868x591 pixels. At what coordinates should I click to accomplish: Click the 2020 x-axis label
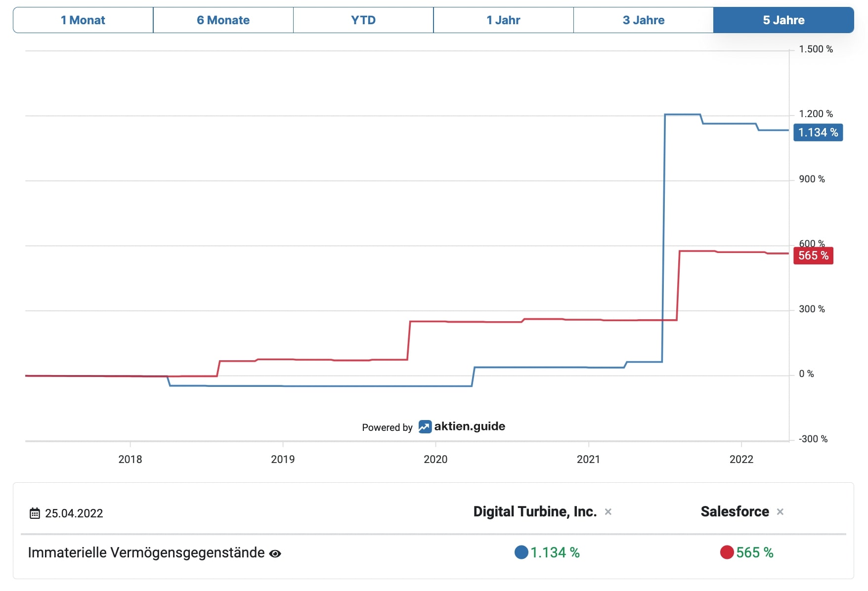tap(435, 460)
